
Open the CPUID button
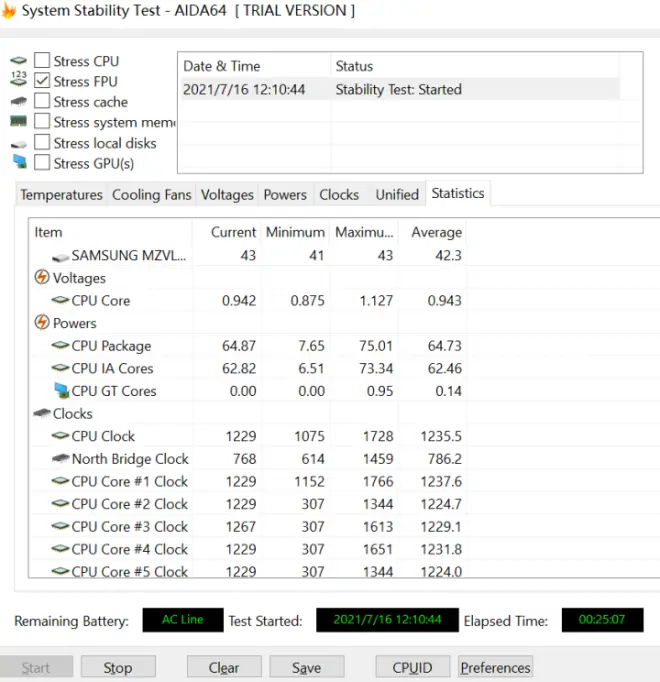tap(412, 667)
